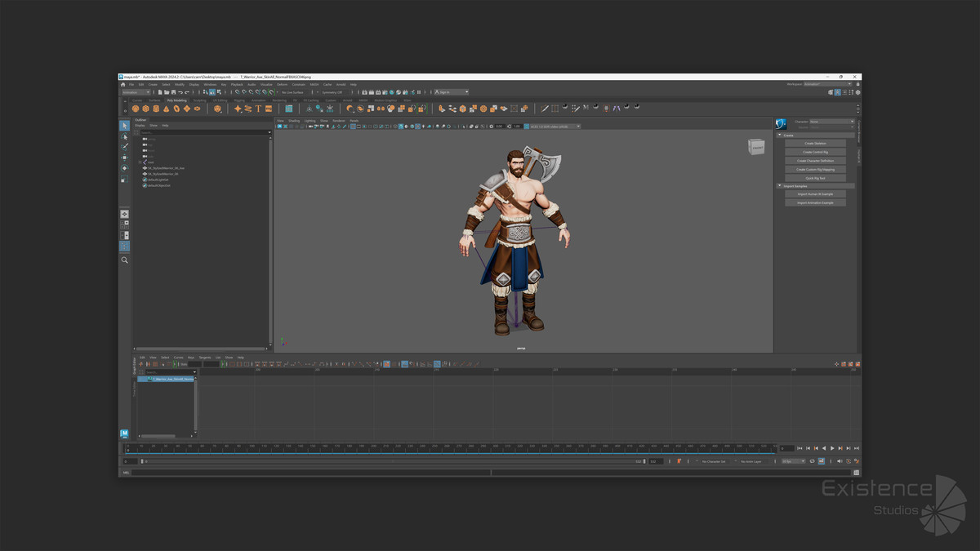Click the Save scene icon in status line
Screen dimensions: 980x551
click(173, 92)
